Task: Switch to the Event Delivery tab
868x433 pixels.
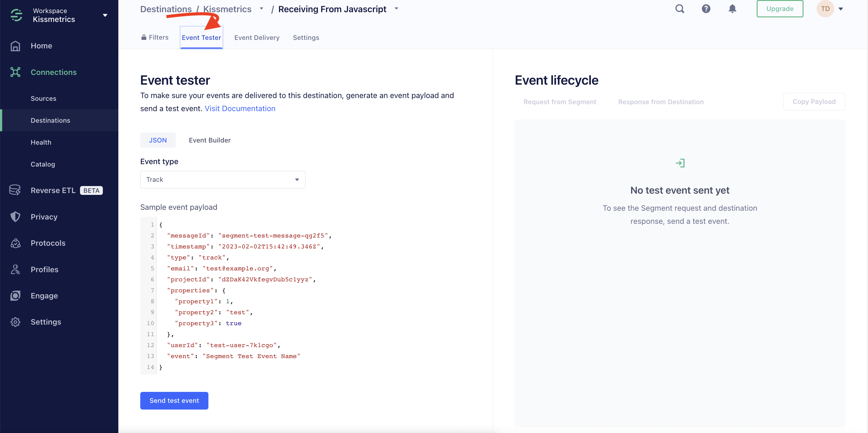Action: coord(257,38)
